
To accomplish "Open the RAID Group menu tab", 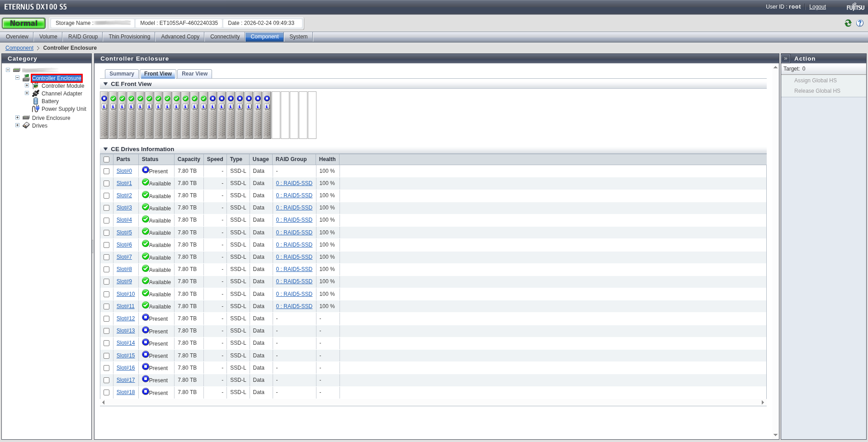I will [x=83, y=37].
